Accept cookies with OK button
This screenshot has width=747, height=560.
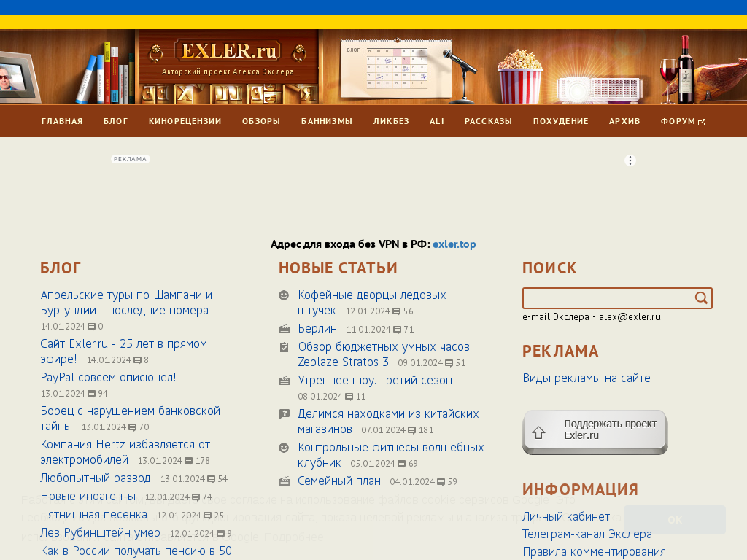pos(675,520)
